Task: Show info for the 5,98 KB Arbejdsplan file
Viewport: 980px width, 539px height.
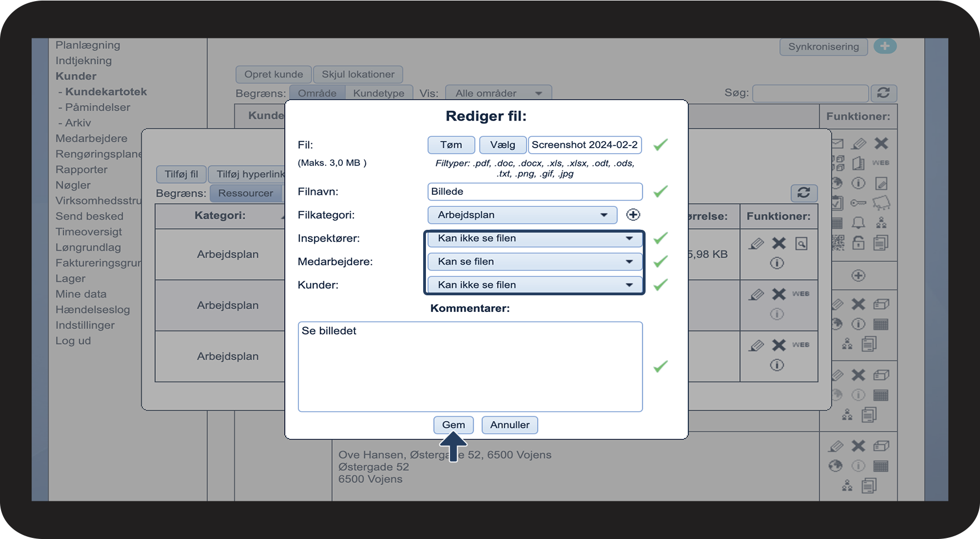Action: (x=777, y=263)
